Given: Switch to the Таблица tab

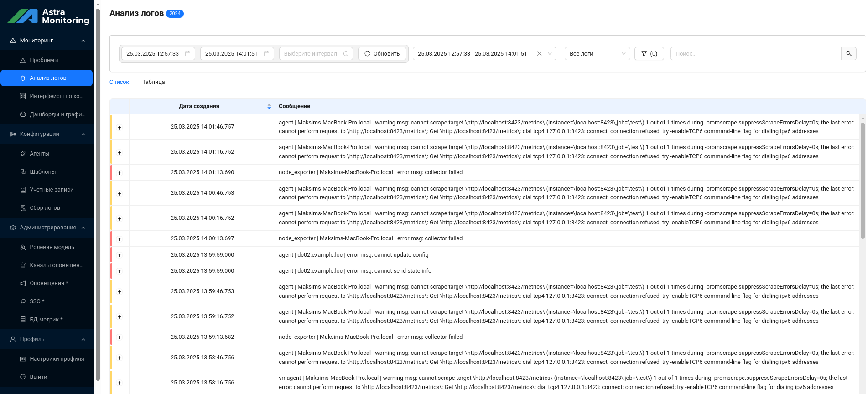Looking at the screenshot, I should coord(153,82).
